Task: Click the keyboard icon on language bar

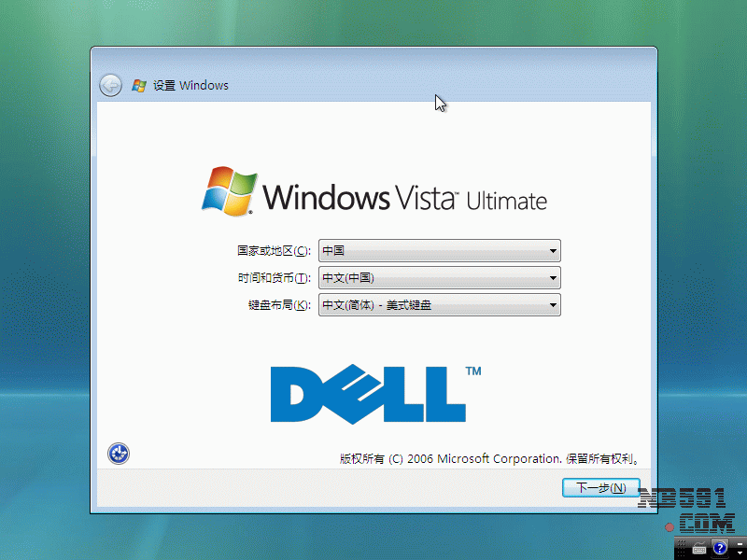Action: 699,548
